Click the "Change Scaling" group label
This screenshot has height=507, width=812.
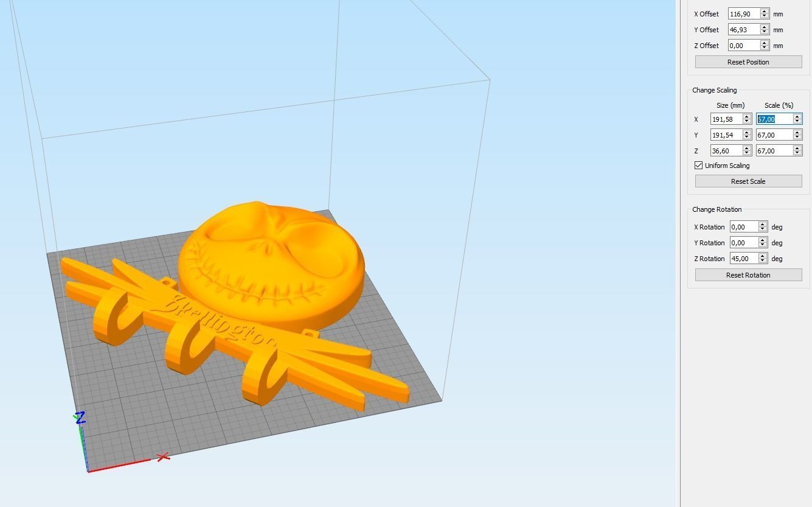pos(714,90)
